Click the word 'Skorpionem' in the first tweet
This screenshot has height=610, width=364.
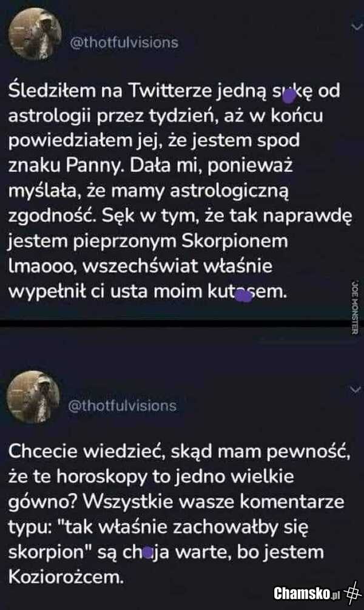pyautogui.click(x=235, y=242)
